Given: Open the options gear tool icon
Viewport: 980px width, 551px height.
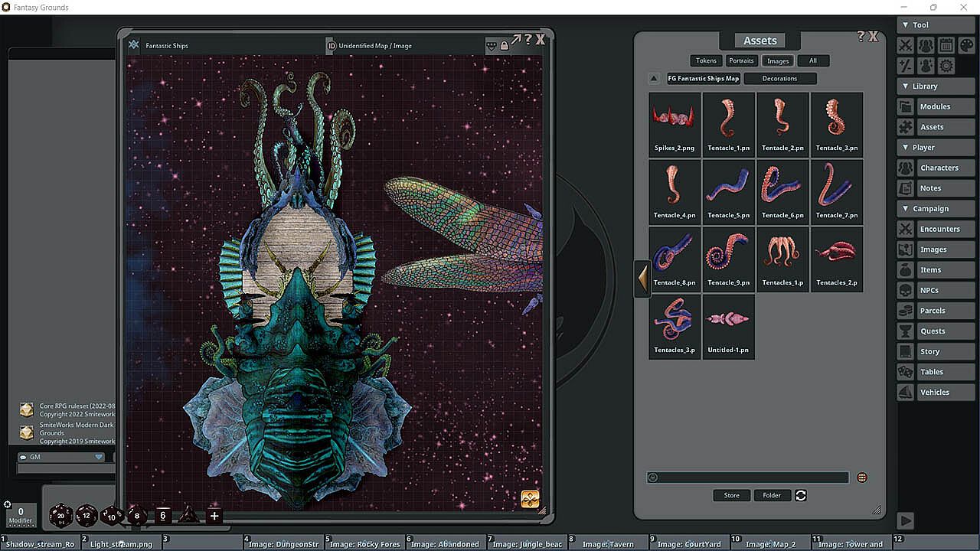Looking at the screenshot, I should click(x=946, y=66).
